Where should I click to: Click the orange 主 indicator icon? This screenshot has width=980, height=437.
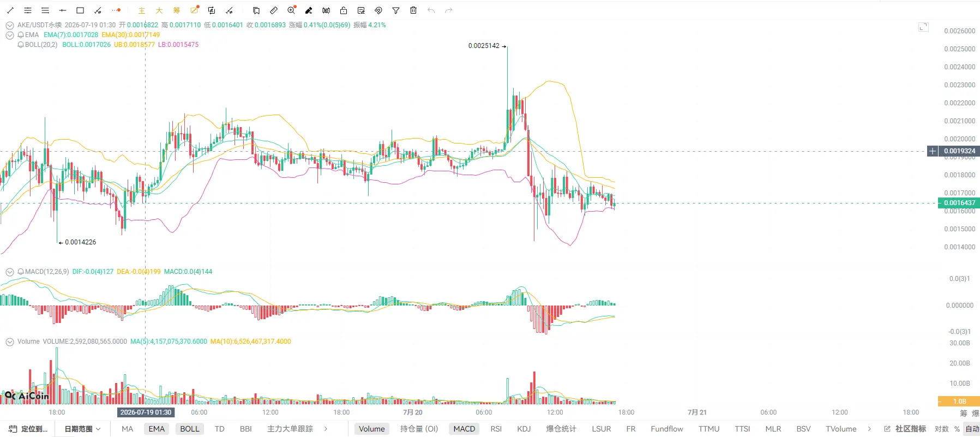(x=142, y=10)
